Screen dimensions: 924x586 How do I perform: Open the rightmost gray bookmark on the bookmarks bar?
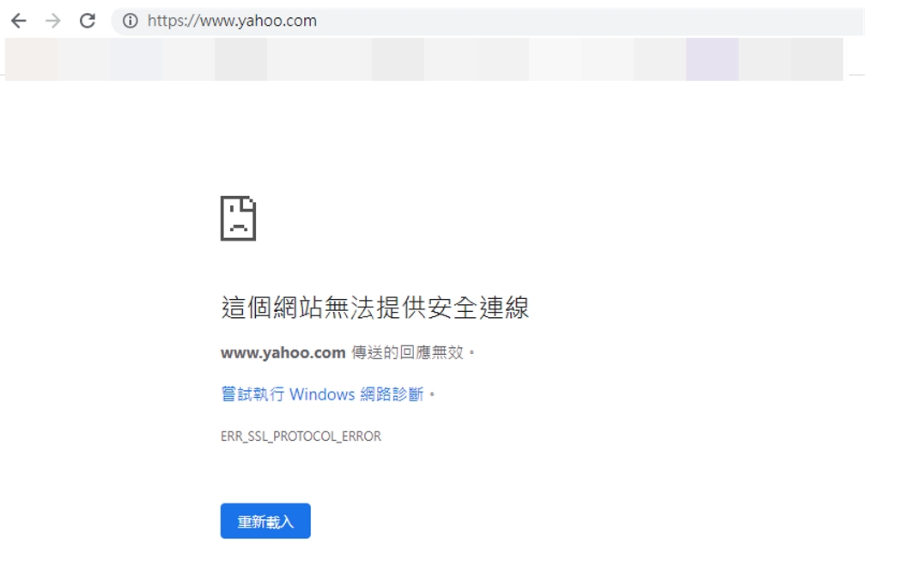(x=817, y=59)
